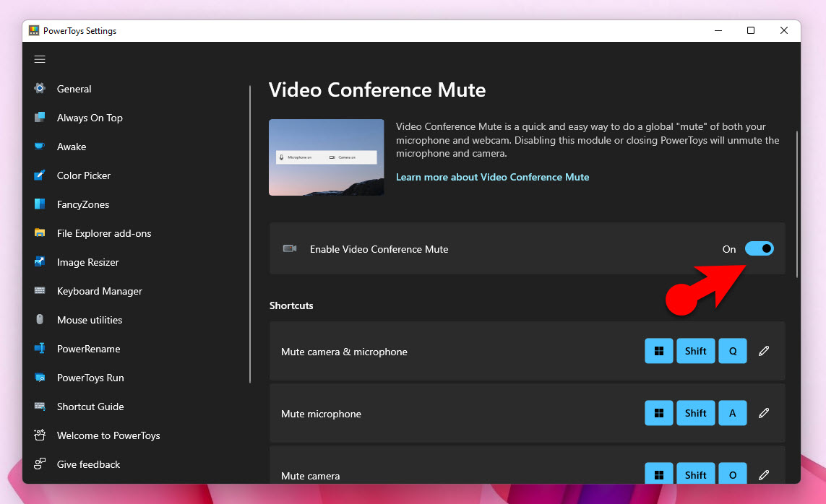826x504 pixels.
Task: Click Shift key of Mute camera shortcut
Action: point(695,473)
